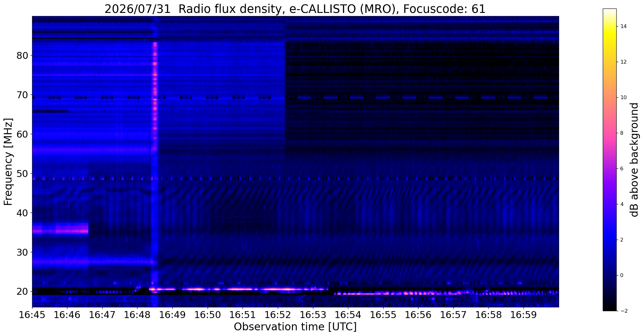Click the 16:53 time axis label
Viewport: 644px width, 336px height.
[313, 315]
